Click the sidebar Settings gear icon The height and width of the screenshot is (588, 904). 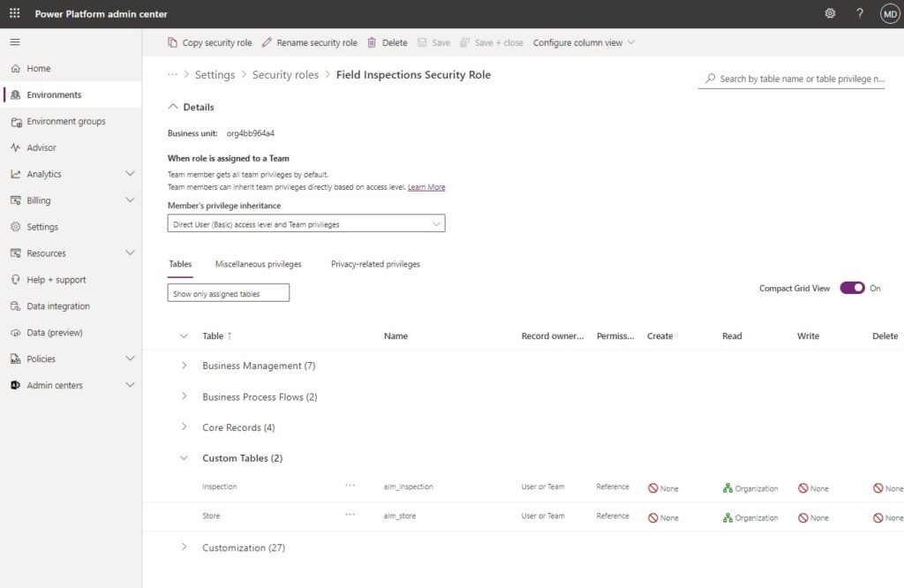click(16, 227)
